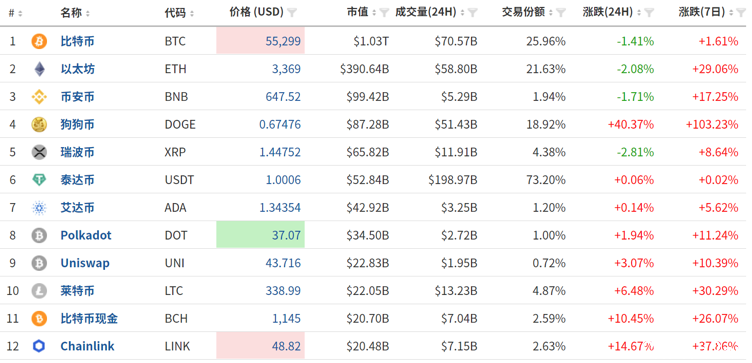
Task: Click the ETH price 3,369
Action: [286, 70]
